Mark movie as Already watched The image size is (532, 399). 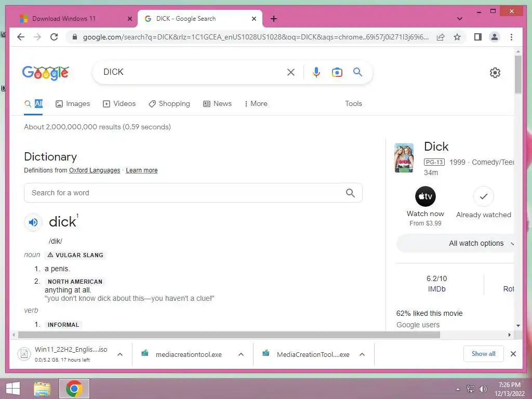[484, 202]
